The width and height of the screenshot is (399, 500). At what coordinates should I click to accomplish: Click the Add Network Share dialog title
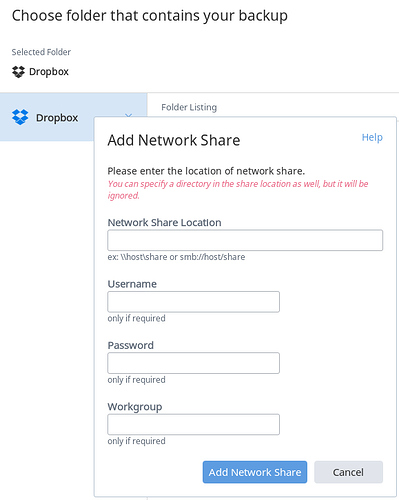(174, 140)
